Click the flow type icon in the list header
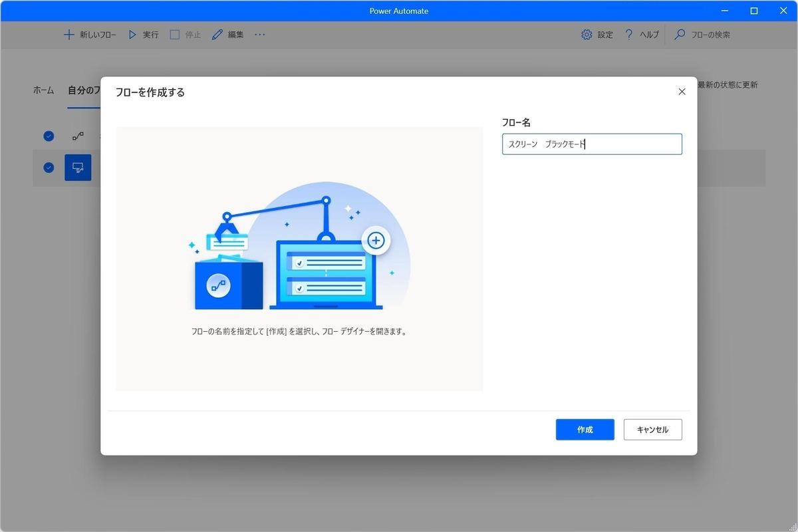This screenshot has width=798, height=532. (x=78, y=136)
